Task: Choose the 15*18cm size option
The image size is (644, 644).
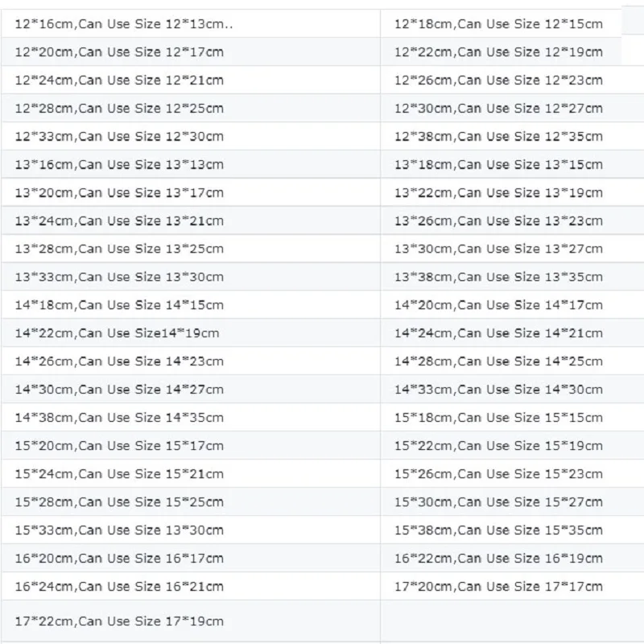Action: click(x=498, y=418)
